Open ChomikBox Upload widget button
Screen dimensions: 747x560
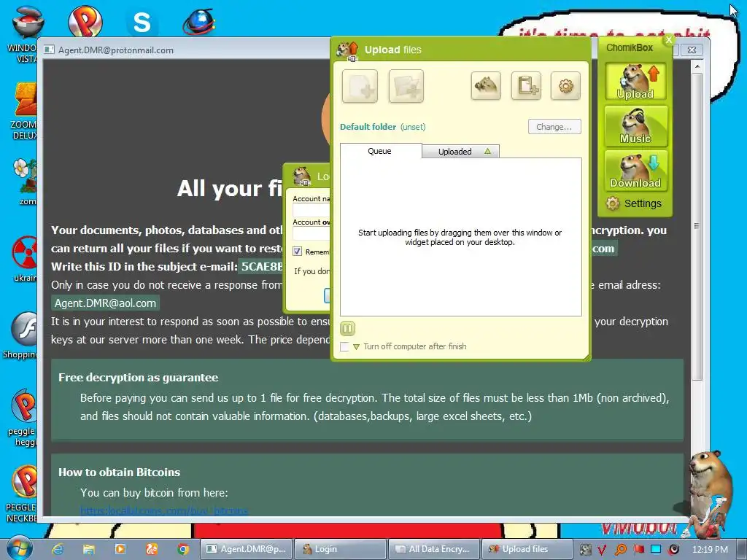click(x=635, y=82)
